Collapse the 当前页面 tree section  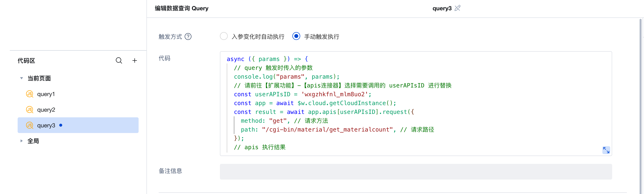tap(22, 78)
